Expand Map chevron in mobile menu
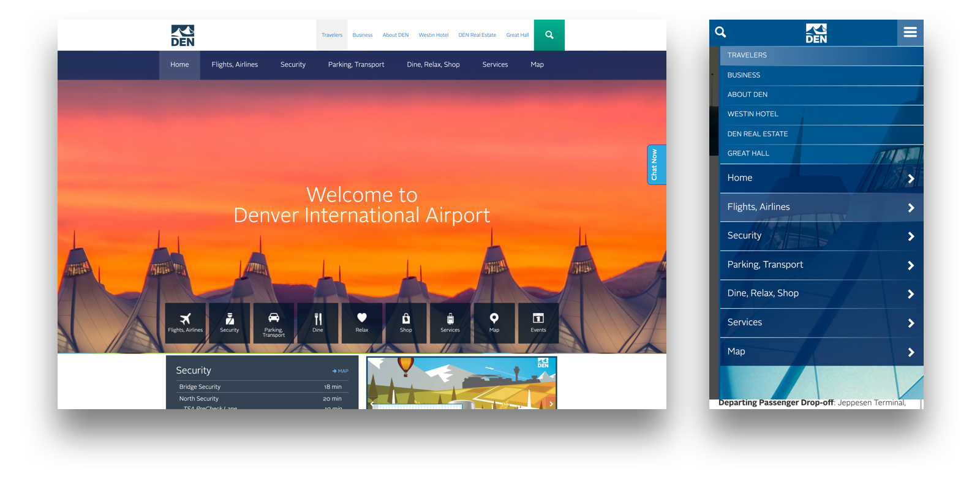 (x=911, y=352)
